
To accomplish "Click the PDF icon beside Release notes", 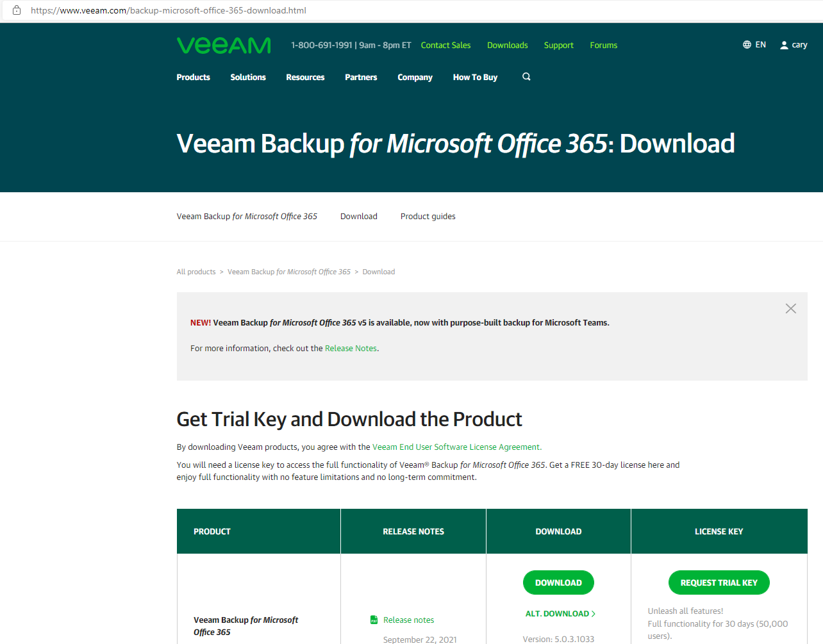I will pyautogui.click(x=374, y=620).
